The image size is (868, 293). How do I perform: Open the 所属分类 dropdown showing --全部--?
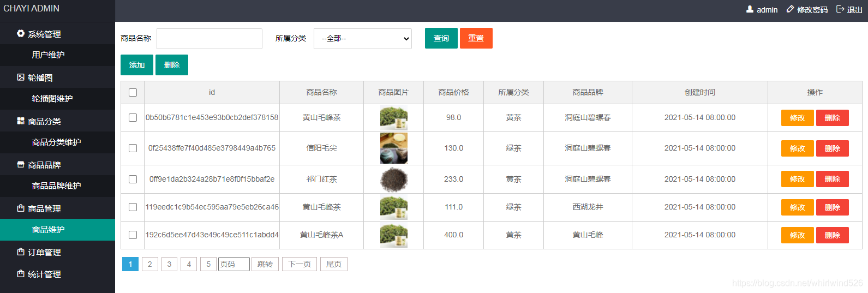pos(363,39)
